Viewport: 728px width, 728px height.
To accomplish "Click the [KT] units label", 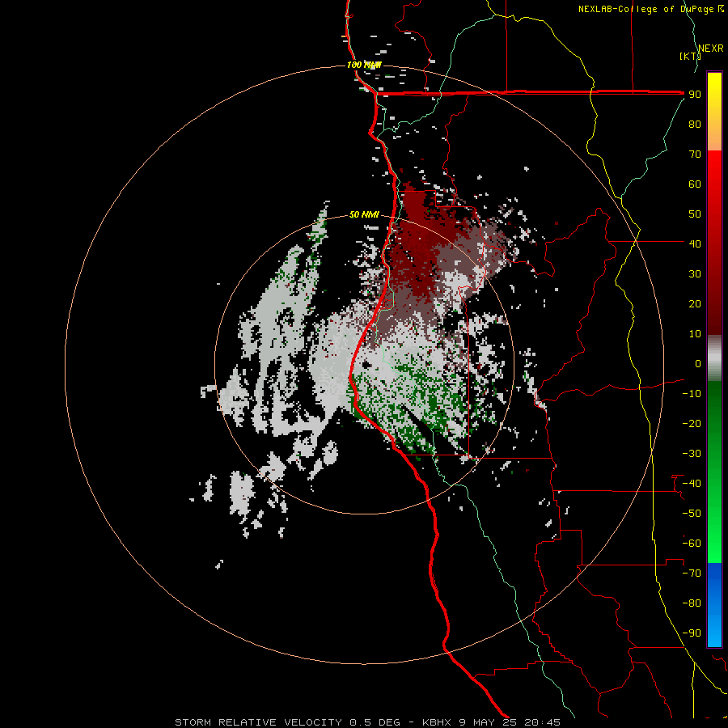I will coord(690,56).
